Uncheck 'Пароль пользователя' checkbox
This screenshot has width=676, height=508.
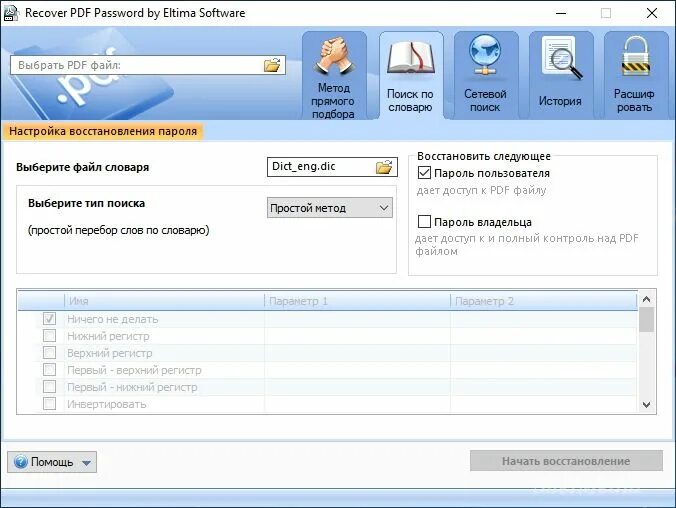pyautogui.click(x=424, y=173)
